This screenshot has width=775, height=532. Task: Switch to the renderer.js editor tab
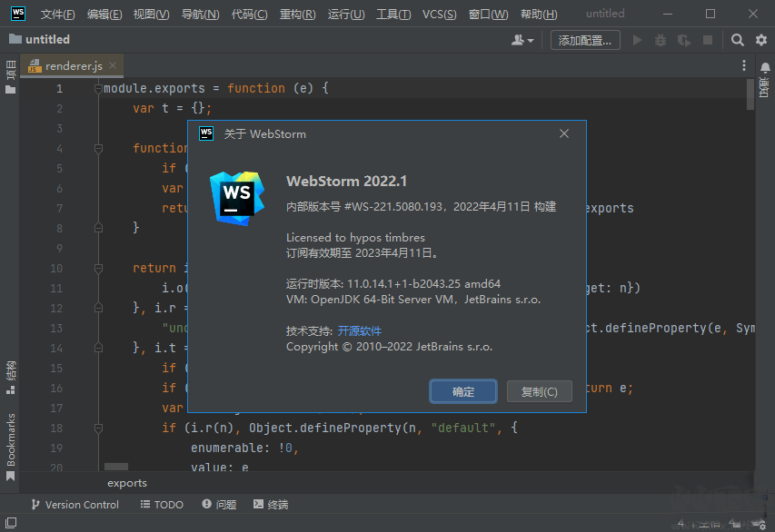(x=73, y=65)
